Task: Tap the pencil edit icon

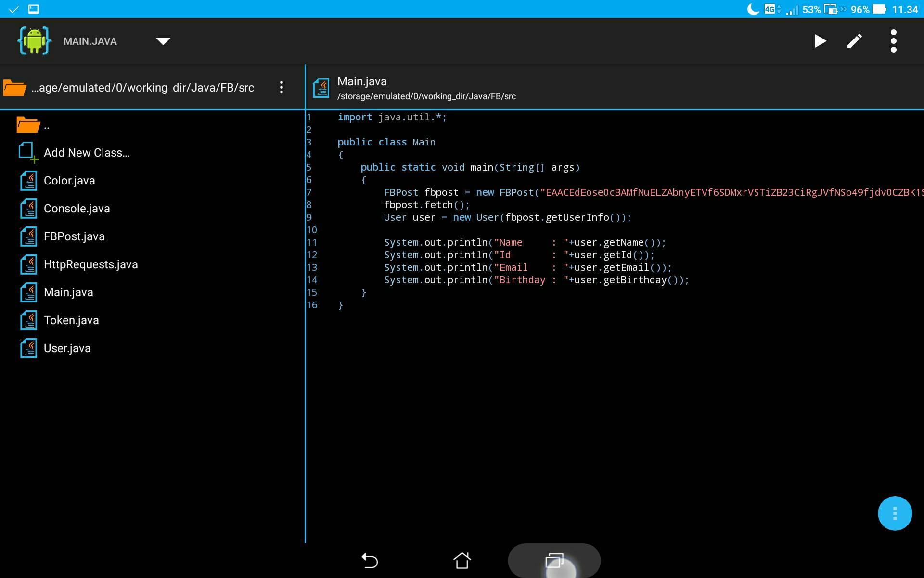Action: (855, 41)
